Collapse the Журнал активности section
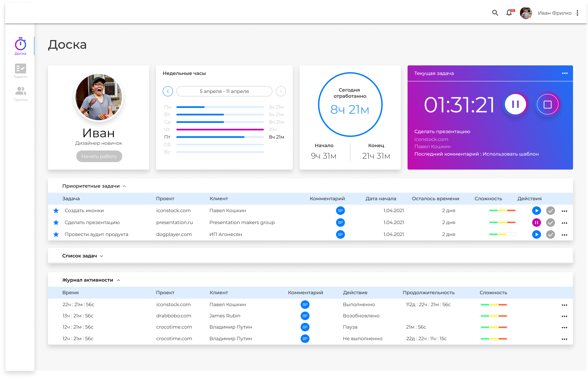The height and width of the screenshot is (379, 588). tap(118, 280)
